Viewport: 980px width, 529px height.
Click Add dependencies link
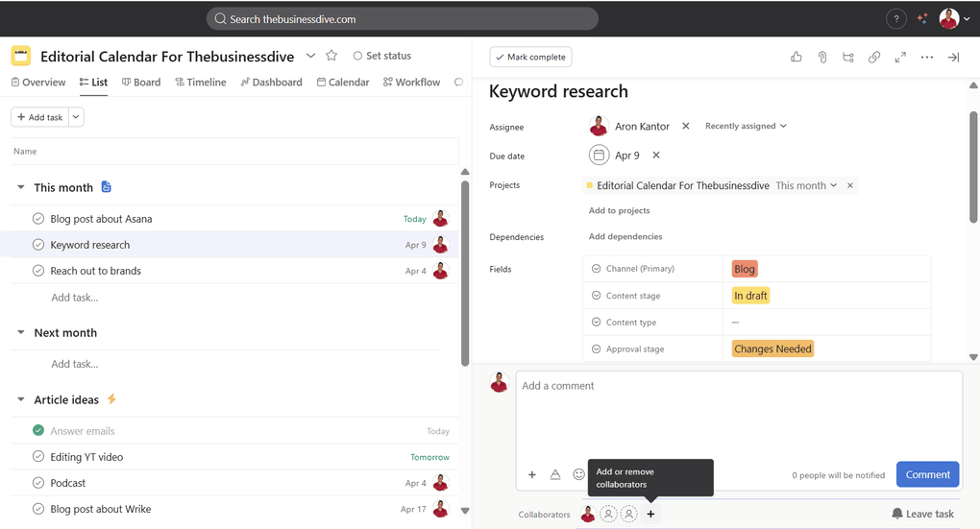coord(625,237)
